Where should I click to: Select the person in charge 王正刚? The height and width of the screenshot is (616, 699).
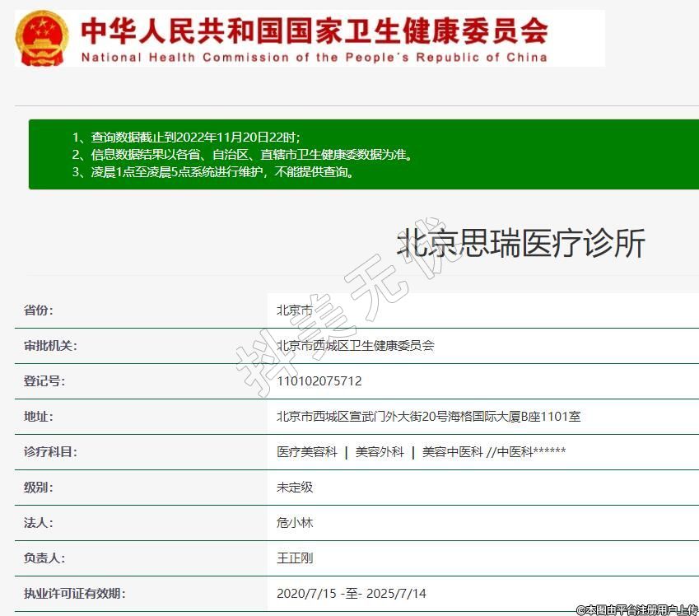pyautogui.click(x=295, y=558)
